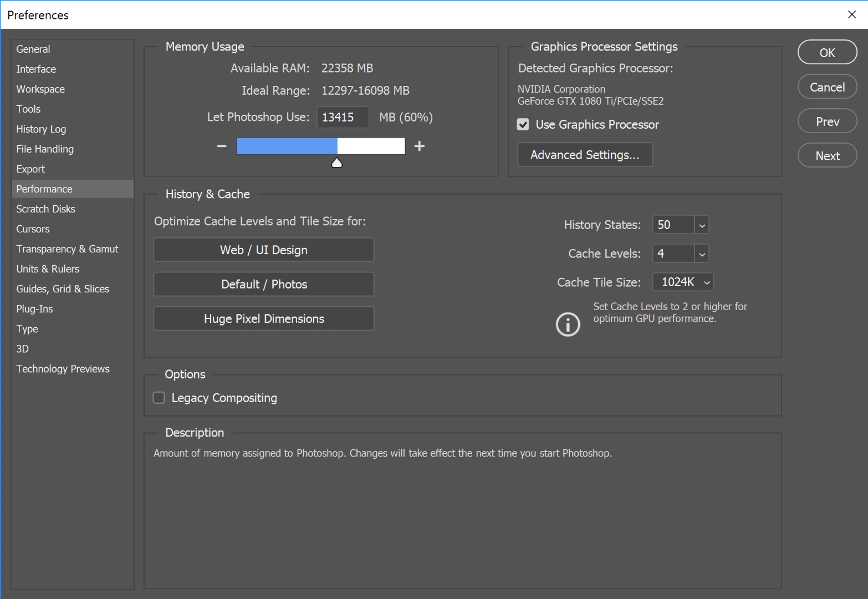Open Transparency & Gamut preferences

coord(73,248)
